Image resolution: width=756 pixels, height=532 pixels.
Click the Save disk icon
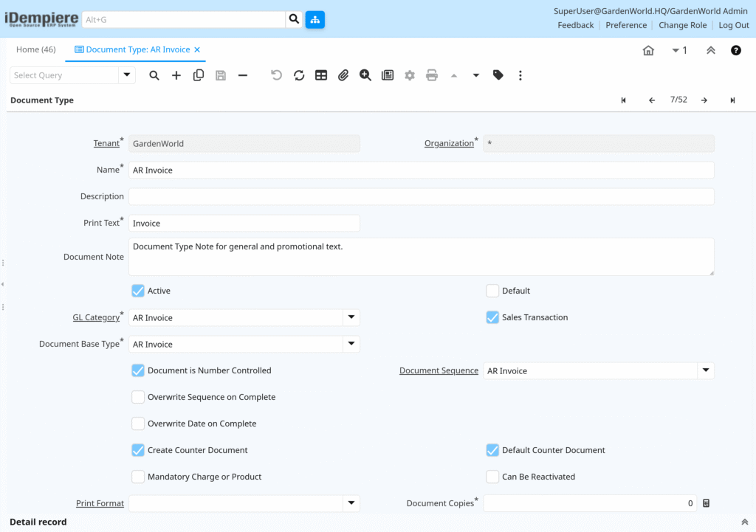coord(220,75)
